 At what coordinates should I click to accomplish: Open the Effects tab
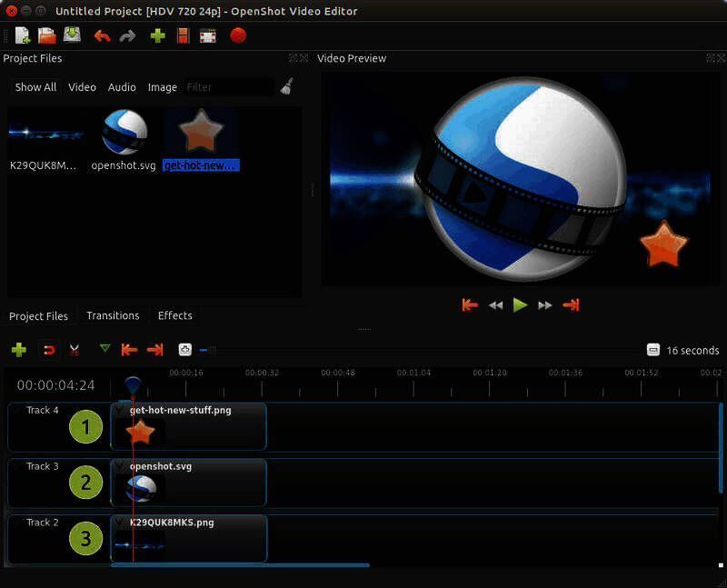click(x=174, y=315)
